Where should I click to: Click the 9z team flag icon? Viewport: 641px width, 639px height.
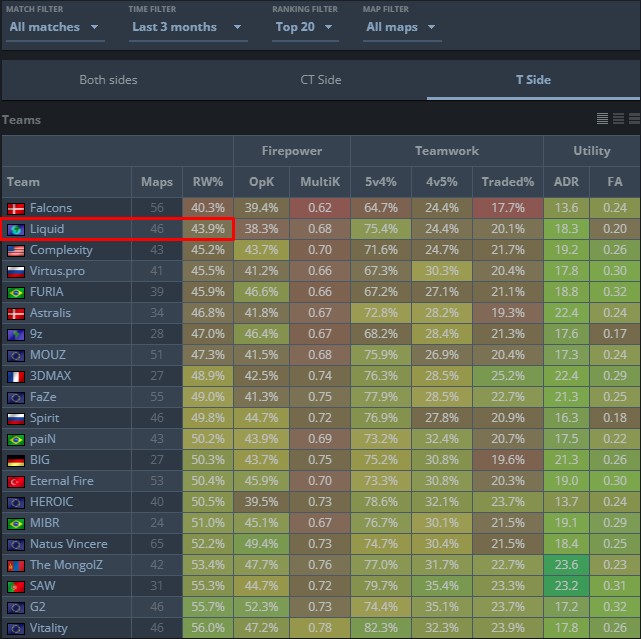[16, 334]
